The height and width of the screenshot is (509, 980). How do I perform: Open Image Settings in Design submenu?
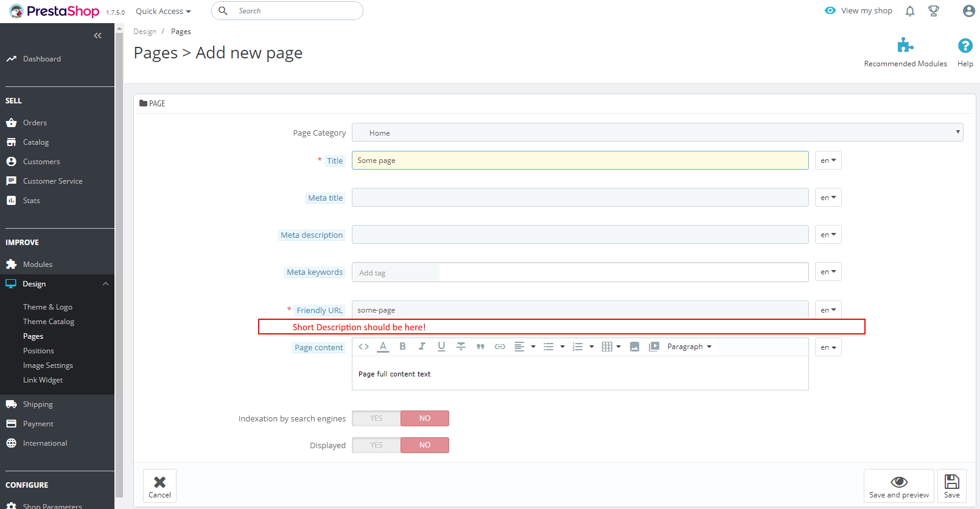click(x=48, y=365)
